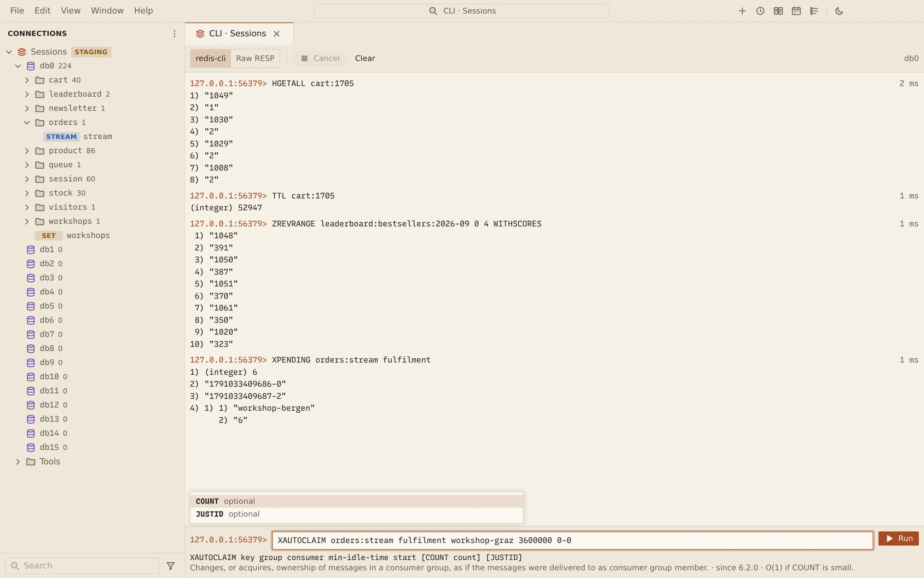924x578 pixels.
Task: Click the Tools folder icon
Action: click(x=30, y=461)
